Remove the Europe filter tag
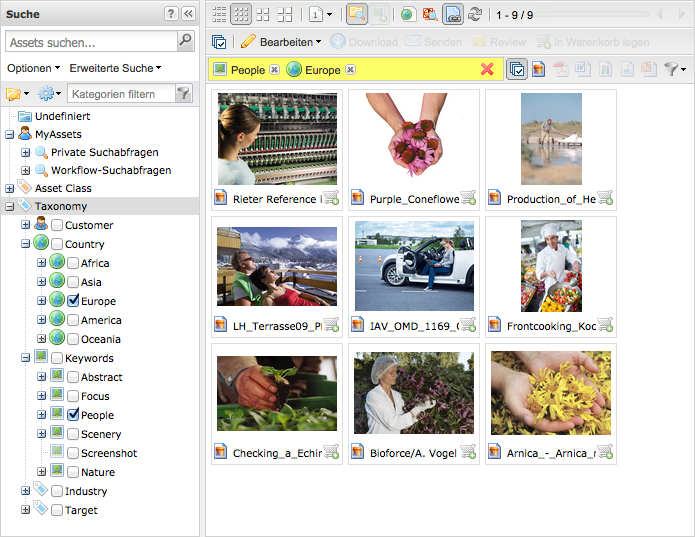 point(351,70)
